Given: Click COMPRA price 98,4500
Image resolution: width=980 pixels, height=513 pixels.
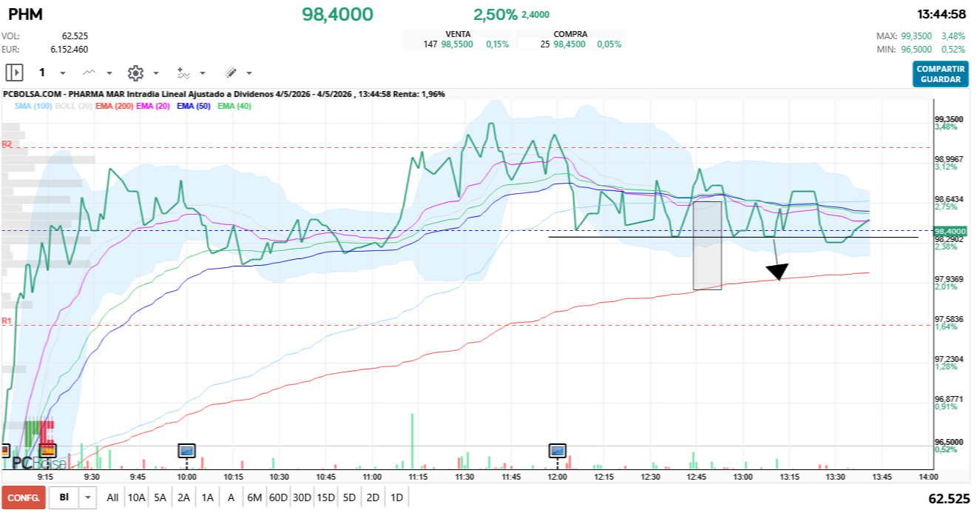Looking at the screenshot, I should pos(570,44).
